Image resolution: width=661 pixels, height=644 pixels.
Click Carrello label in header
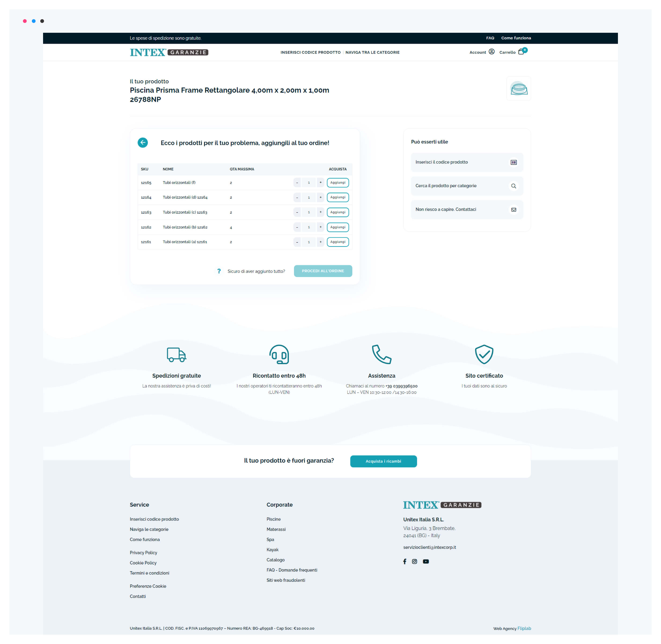coord(507,52)
